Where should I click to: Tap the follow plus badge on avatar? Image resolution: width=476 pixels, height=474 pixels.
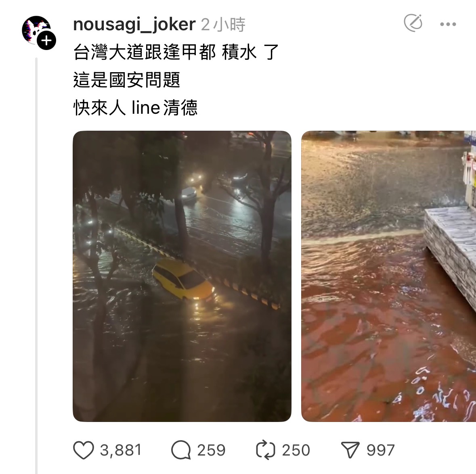click(46, 40)
